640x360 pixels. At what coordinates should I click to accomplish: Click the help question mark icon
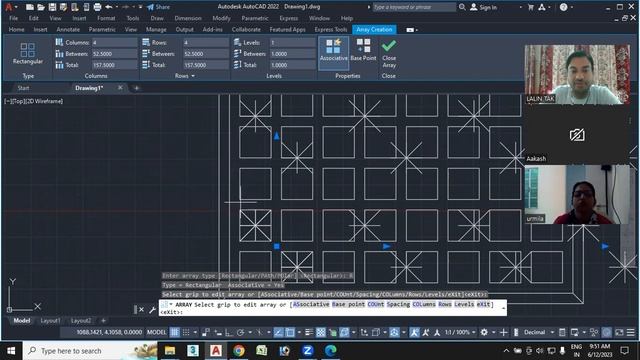[563, 7]
